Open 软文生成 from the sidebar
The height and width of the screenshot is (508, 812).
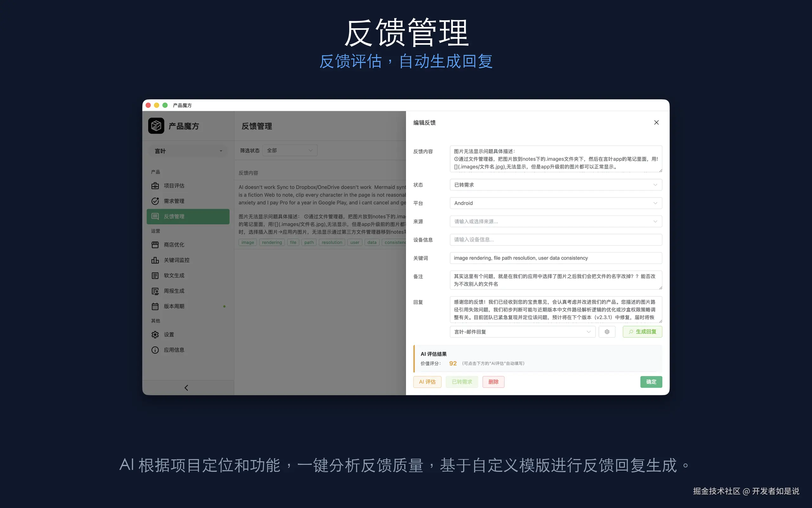click(x=188, y=276)
